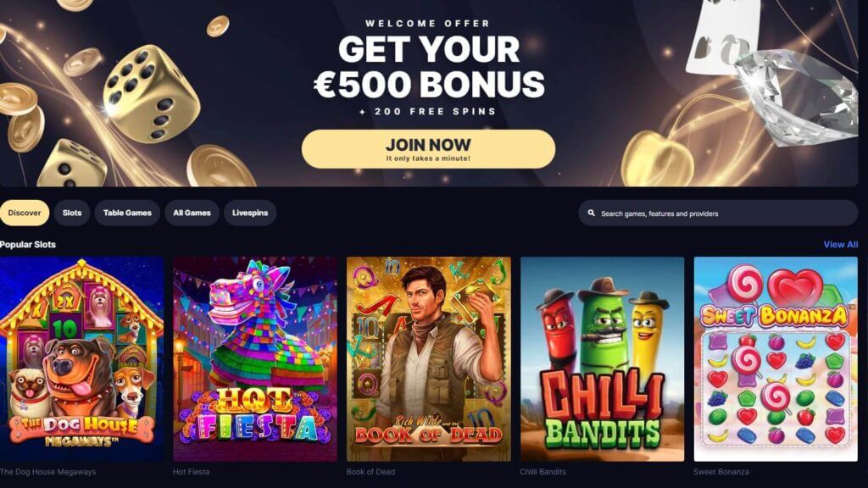The image size is (868, 488).
Task: Open the Hot Fiesta game thumbnail
Action: (255, 359)
